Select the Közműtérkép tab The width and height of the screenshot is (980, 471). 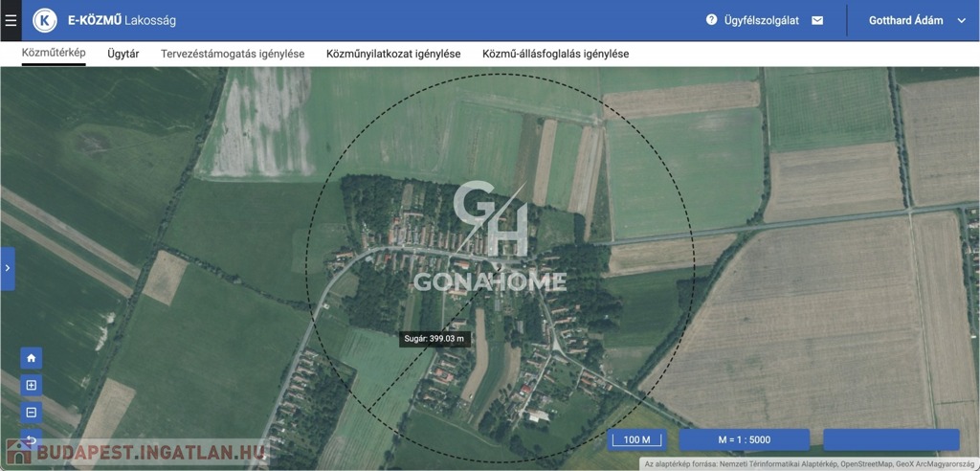pos(54,54)
